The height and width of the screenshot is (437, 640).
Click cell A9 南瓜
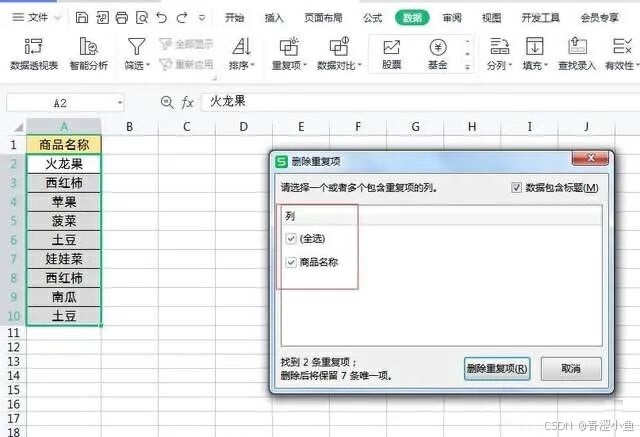click(x=64, y=297)
